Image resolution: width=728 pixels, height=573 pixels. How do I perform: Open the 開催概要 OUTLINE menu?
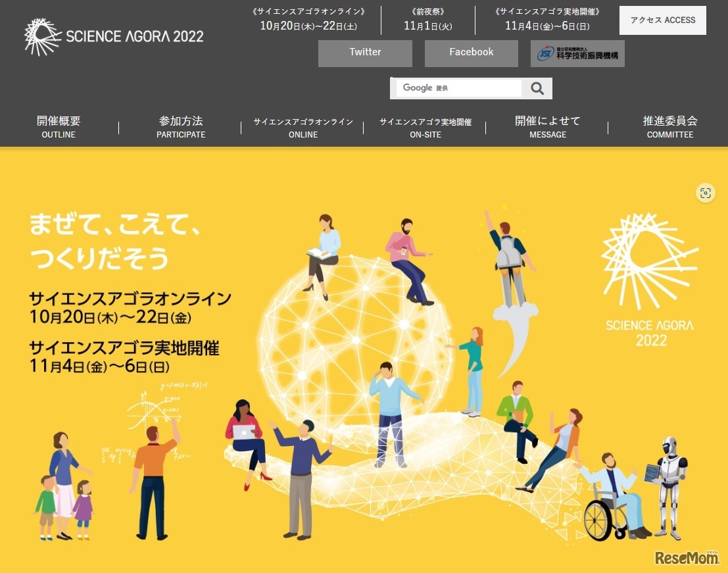click(x=59, y=127)
